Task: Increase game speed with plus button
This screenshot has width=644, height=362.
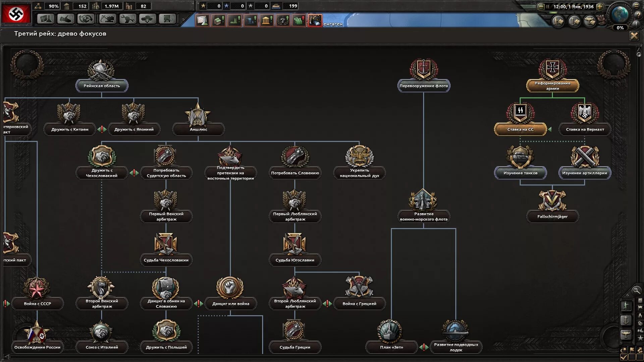Action: 600,6
